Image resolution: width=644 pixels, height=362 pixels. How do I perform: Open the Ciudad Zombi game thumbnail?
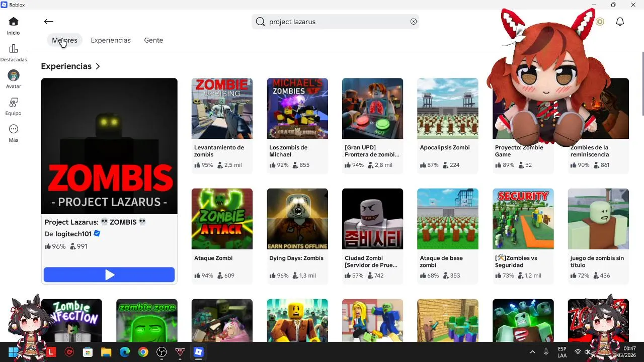[x=372, y=219]
